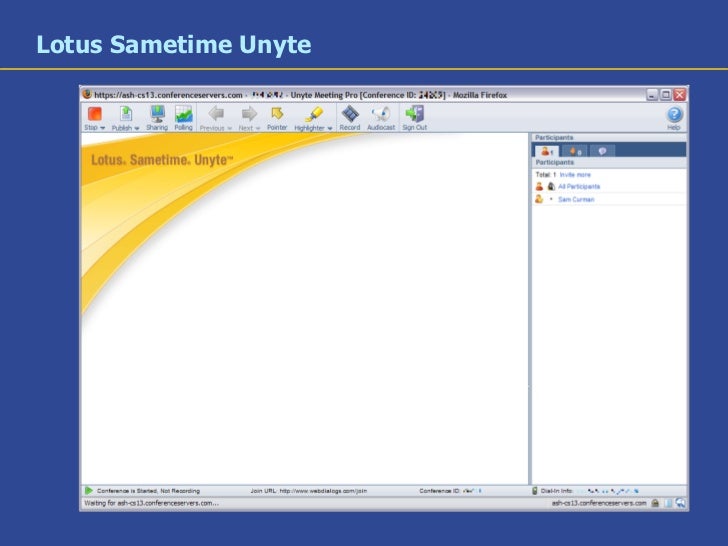Expand the Publish dropdown arrow

137,129
